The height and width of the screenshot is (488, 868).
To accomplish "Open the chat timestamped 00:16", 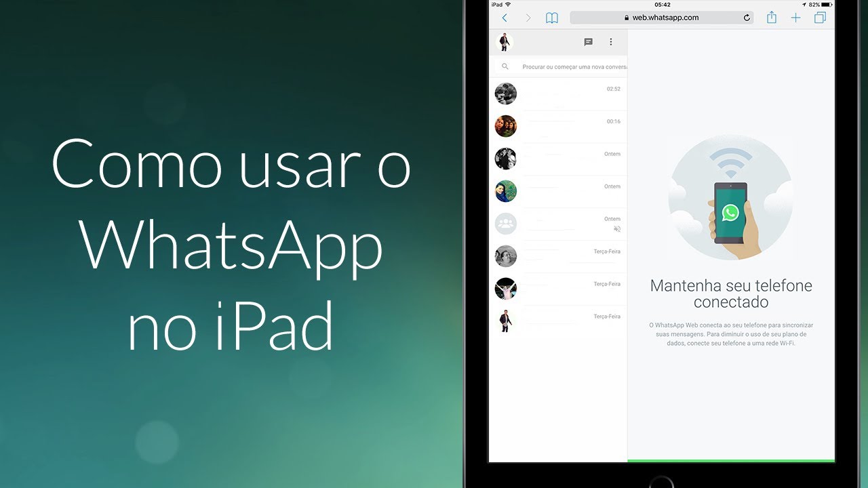I will (x=558, y=126).
